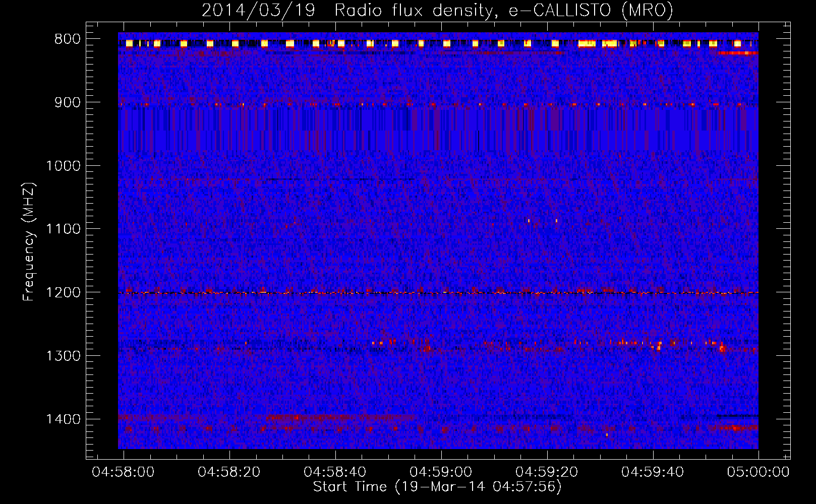Pick the 1400 frequency tick label
This screenshot has width=816, height=504.
click(63, 419)
